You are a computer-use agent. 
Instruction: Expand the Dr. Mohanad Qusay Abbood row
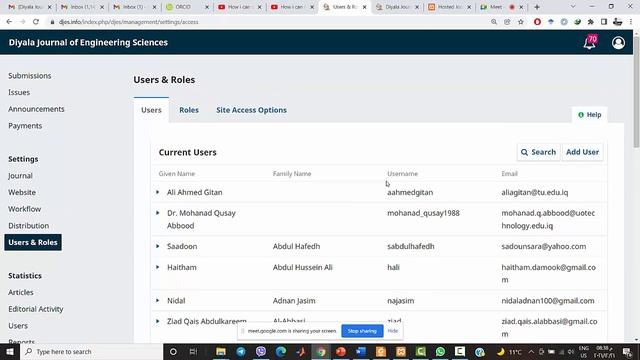coord(158,213)
